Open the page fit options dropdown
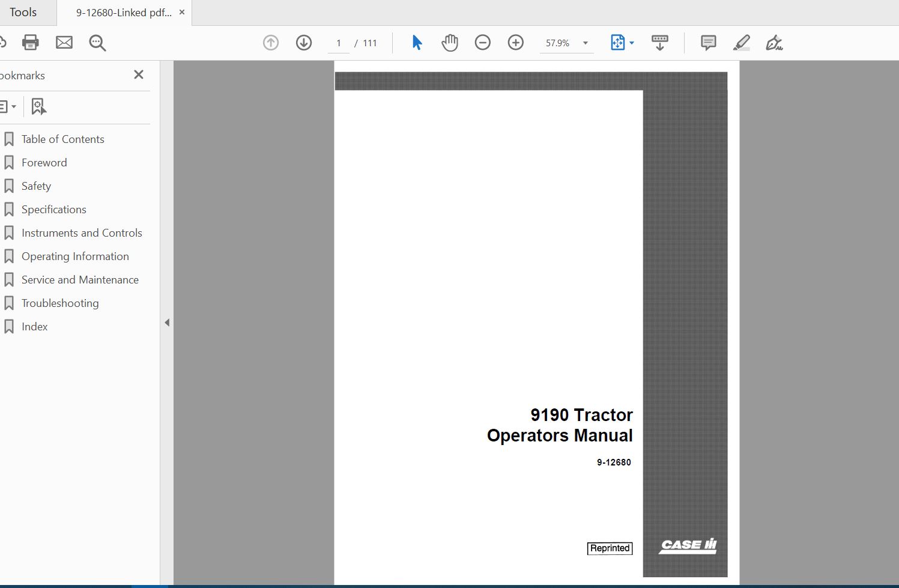Viewport: 899px width, 588px height. [630, 43]
